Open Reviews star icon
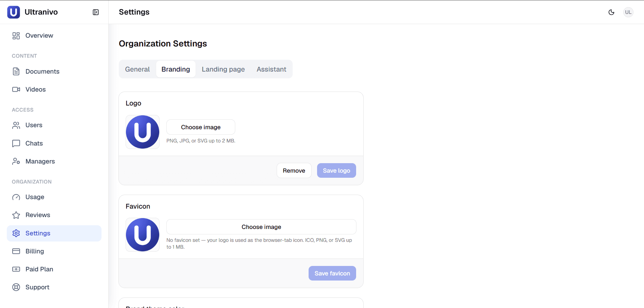Viewport: 644px width, 308px height. (x=16, y=215)
